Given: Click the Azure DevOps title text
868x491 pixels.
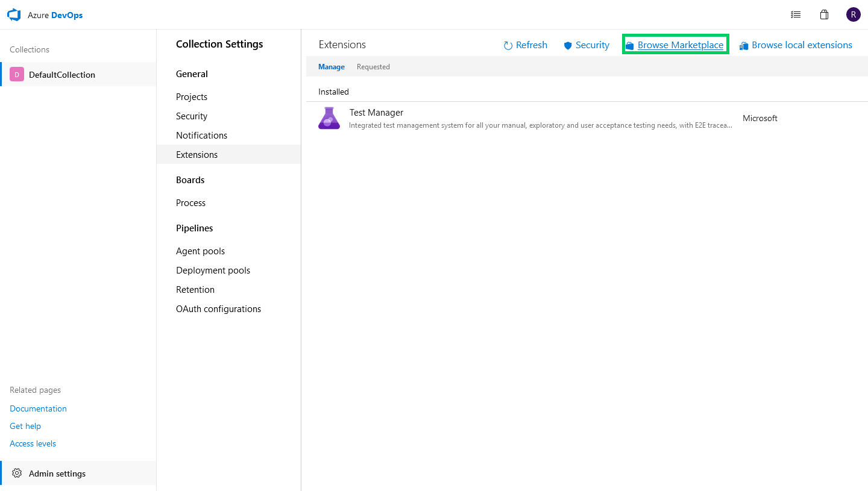Looking at the screenshot, I should [x=55, y=15].
